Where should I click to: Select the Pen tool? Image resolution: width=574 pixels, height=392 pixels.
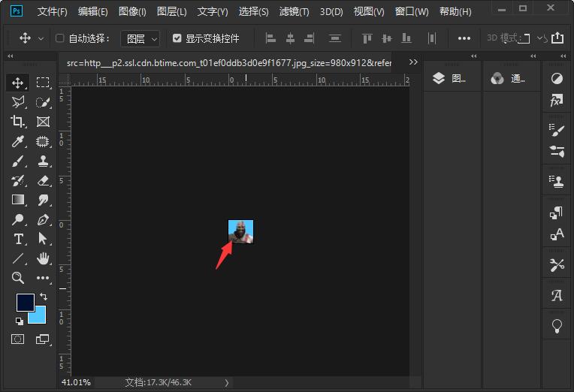[43, 219]
